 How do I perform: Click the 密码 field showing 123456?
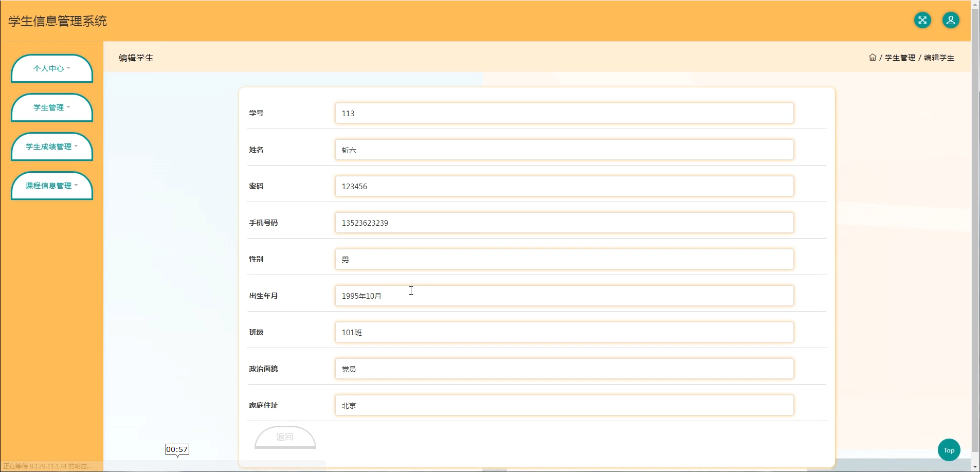(564, 186)
